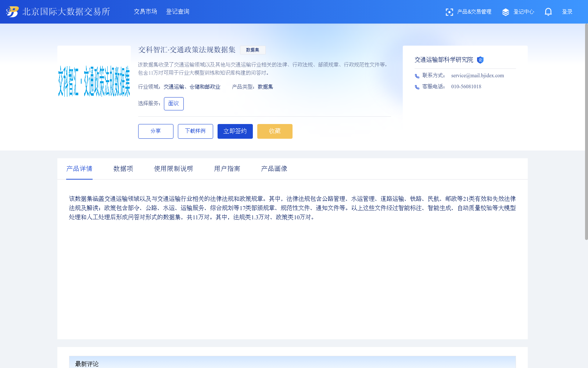Switch to the 产品画像 tab
This screenshot has width=588, height=368.
click(274, 169)
